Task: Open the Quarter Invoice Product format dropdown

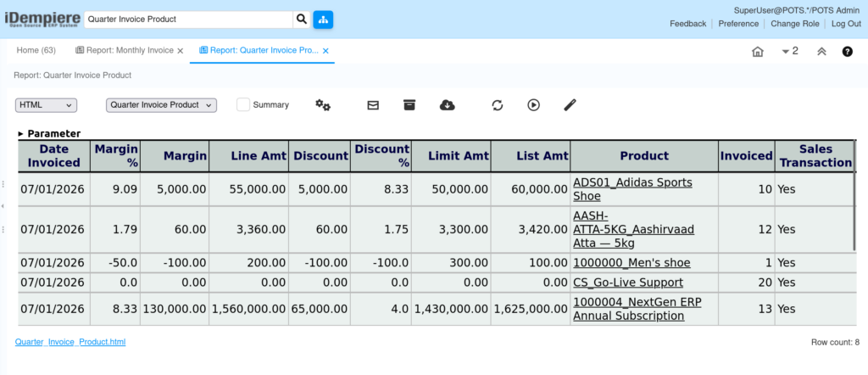Action: (x=161, y=104)
